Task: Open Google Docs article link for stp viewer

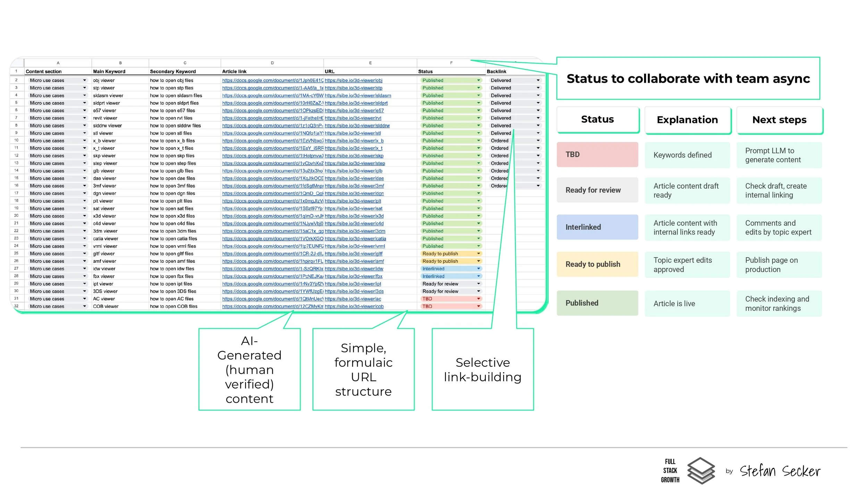Action: [272, 88]
